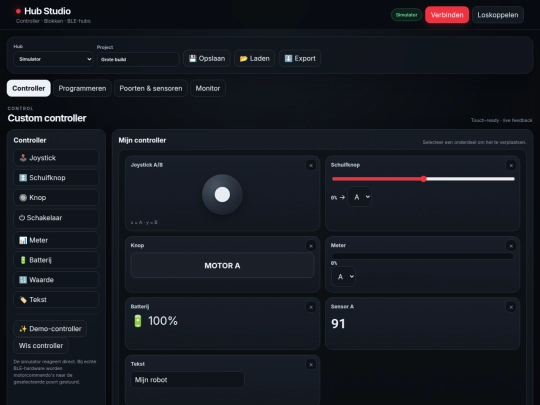
Task: Click Wis controller to clear layout
Action: tap(41, 345)
